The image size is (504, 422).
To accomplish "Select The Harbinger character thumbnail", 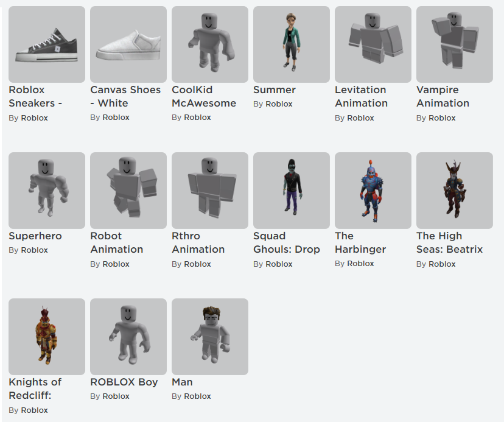I will 373,191.
